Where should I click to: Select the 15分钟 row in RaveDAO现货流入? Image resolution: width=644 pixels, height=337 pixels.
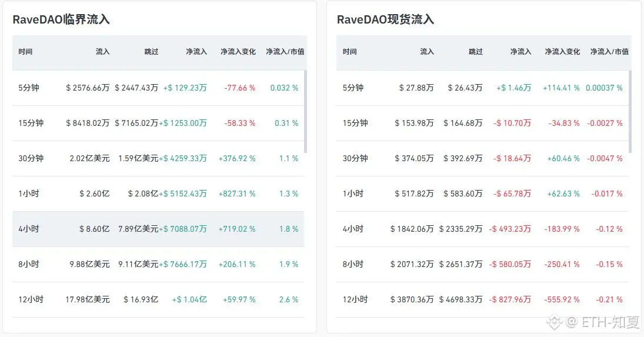click(x=483, y=123)
